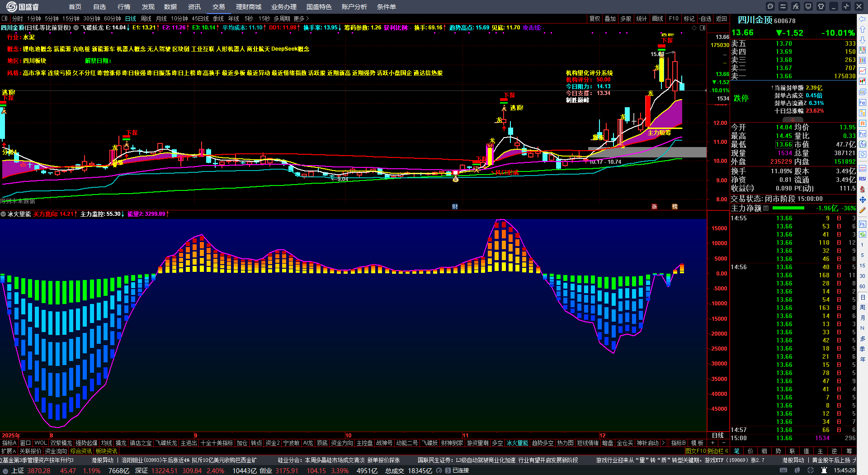The height and width of the screenshot is (475, 868).
Task: Select the 15 minute period in sidebar
Action: [x=863, y=266]
